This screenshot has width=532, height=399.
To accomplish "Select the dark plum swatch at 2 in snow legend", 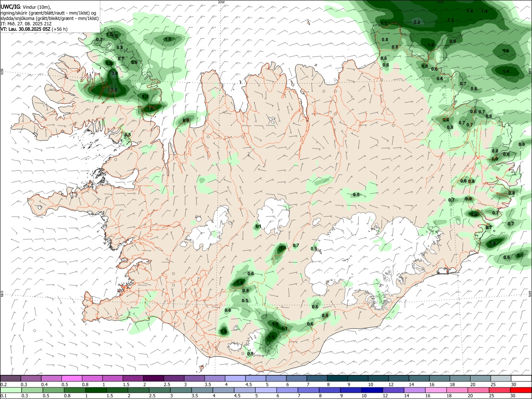I will coord(153,378).
